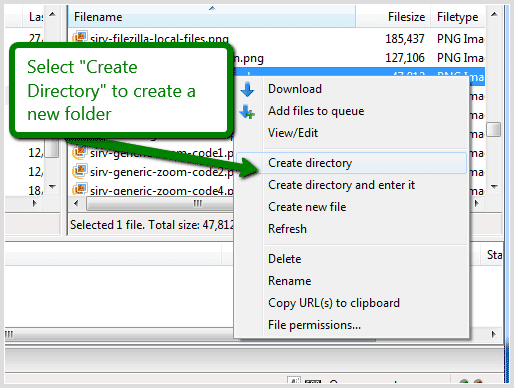Choose Download from the context menu
This screenshot has width=514, height=388.
pyautogui.click(x=295, y=89)
